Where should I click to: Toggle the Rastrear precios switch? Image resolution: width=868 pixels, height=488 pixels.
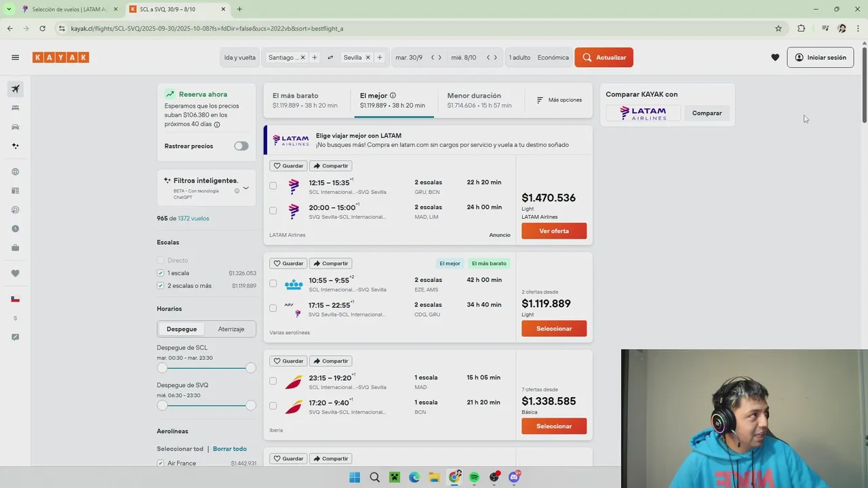point(241,146)
